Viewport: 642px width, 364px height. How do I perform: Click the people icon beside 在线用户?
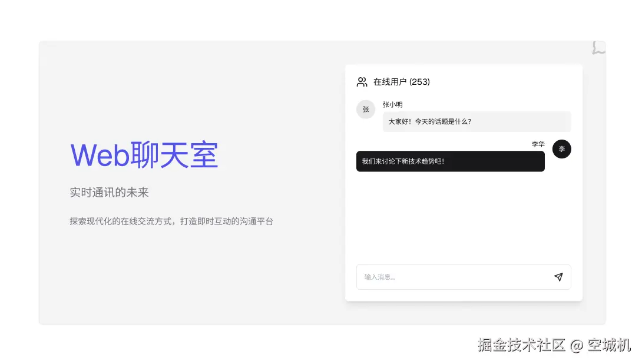pos(362,82)
